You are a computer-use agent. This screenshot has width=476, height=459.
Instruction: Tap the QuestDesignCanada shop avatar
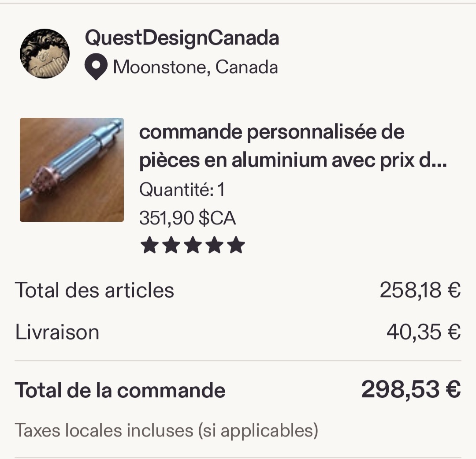pos(45,54)
